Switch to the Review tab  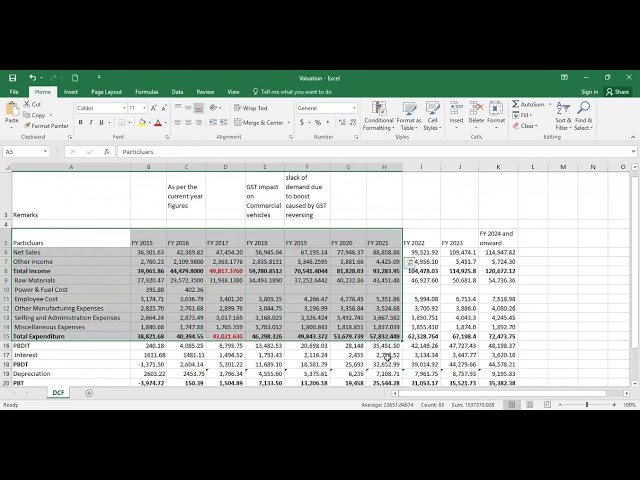[x=205, y=92]
